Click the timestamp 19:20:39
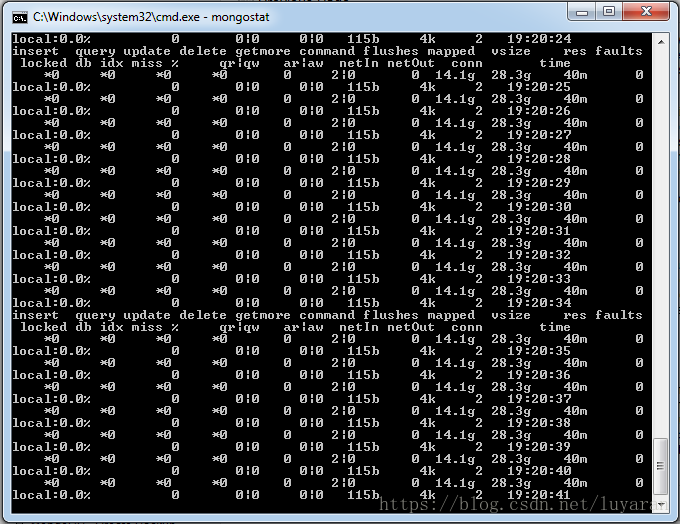Screen dimensions: 680x524 pos(539,447)
